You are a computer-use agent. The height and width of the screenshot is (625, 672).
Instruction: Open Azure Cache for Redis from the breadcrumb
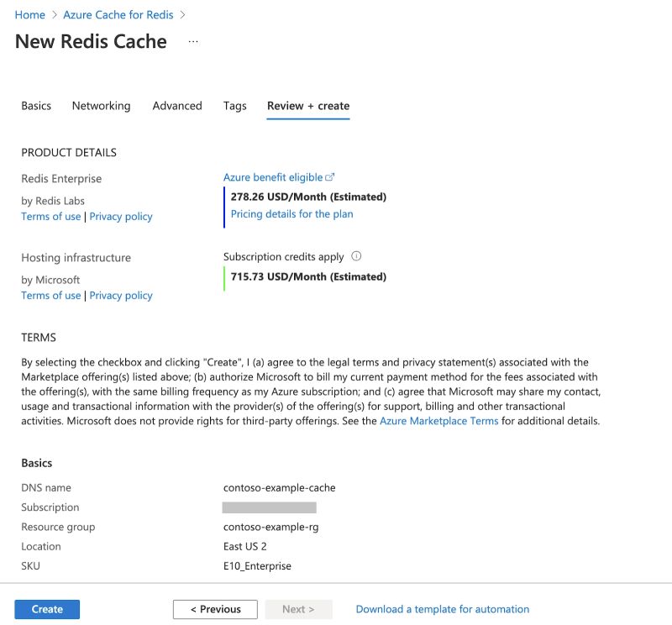(x=118, y=14)
